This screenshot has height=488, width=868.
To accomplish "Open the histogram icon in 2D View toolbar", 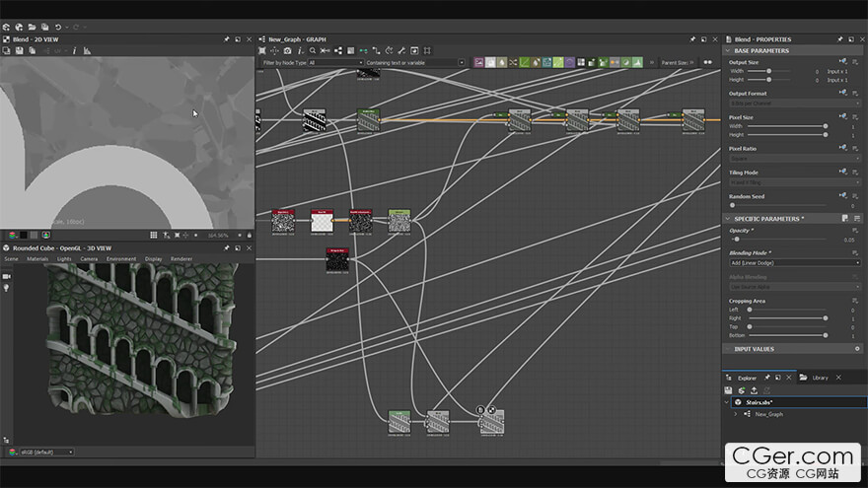I will pos(87,50).
